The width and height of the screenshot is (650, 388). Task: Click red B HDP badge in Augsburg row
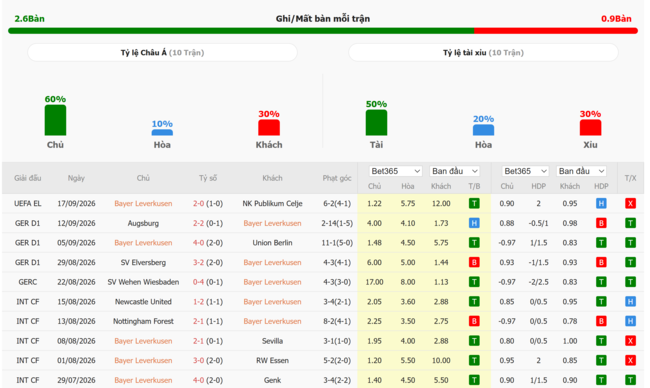(x=601, y=223)
